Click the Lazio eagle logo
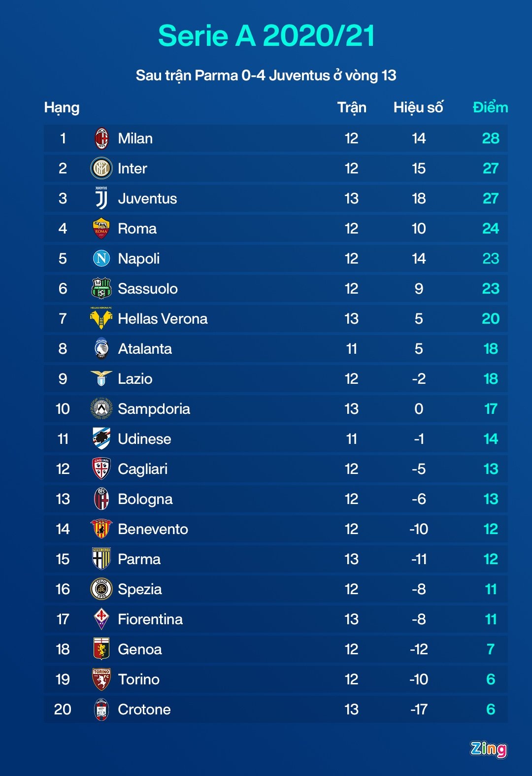Screen dimensions: 532x776 [101, 378]
